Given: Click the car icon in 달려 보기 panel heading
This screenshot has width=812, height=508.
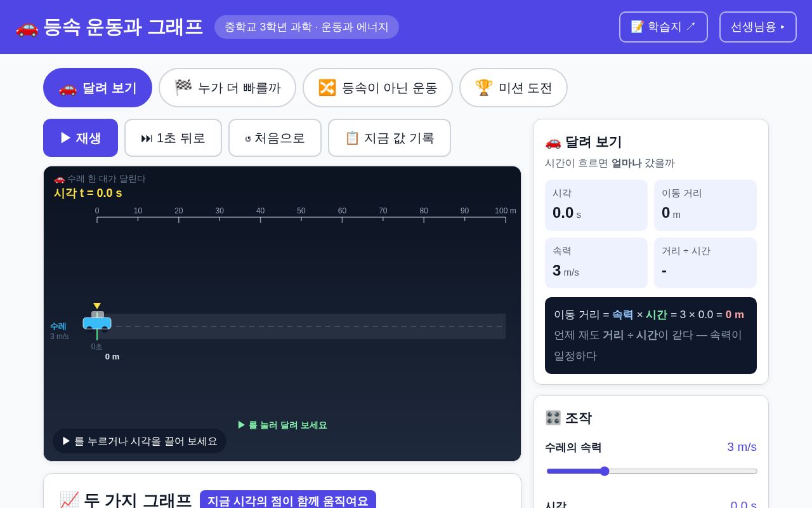Looking at the screenshot, I should pyautogui.click(x=553, y=142).
